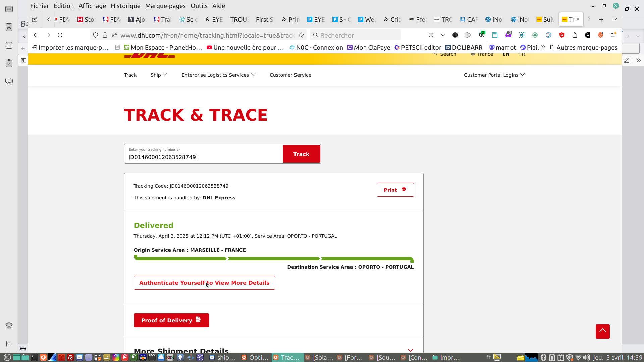Open Customer Portal Logins dropdown

coord(494,75)
